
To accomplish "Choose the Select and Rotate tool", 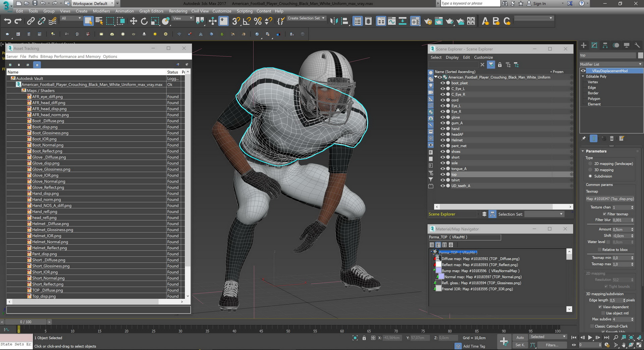I will click(144, 21).
